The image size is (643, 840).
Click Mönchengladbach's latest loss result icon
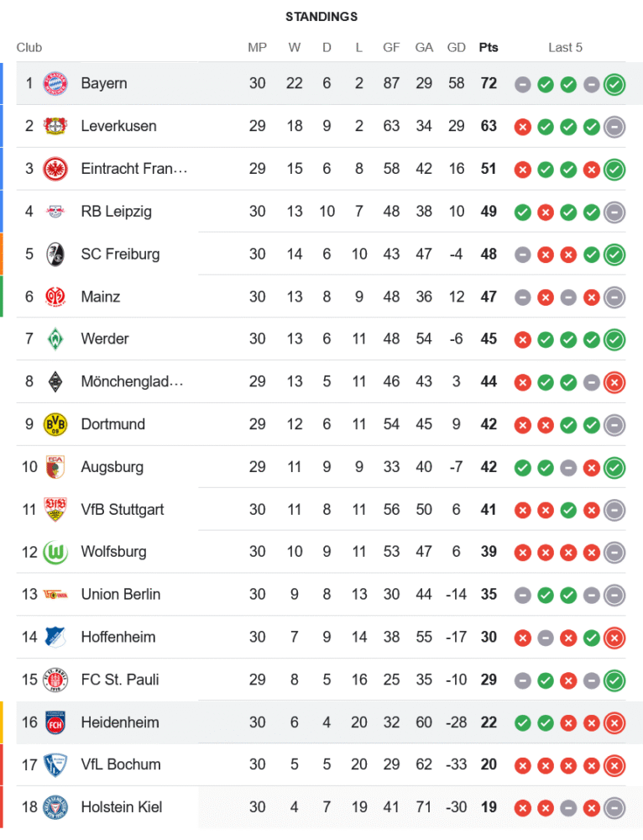pyautogui.click(x=614, y=382)
